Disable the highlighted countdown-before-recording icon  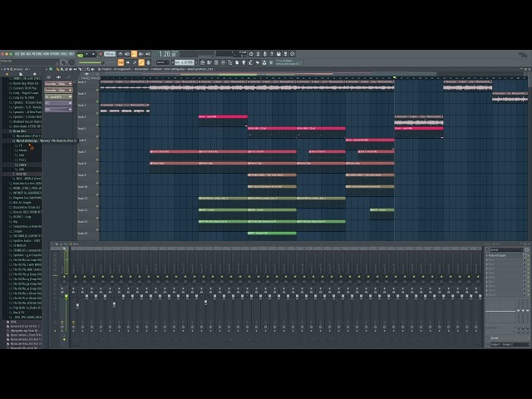pyautogui.click(x=134, y=54)
